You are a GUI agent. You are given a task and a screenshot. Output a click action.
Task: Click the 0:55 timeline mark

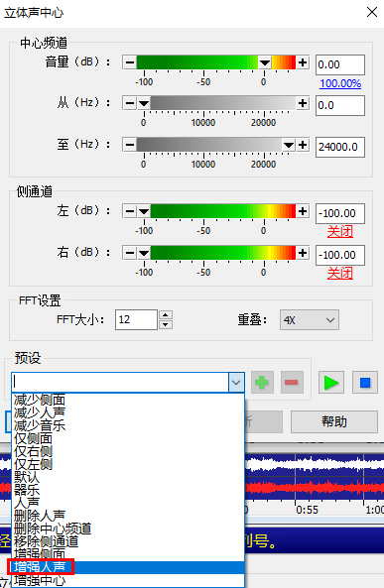tap(307, 510)
